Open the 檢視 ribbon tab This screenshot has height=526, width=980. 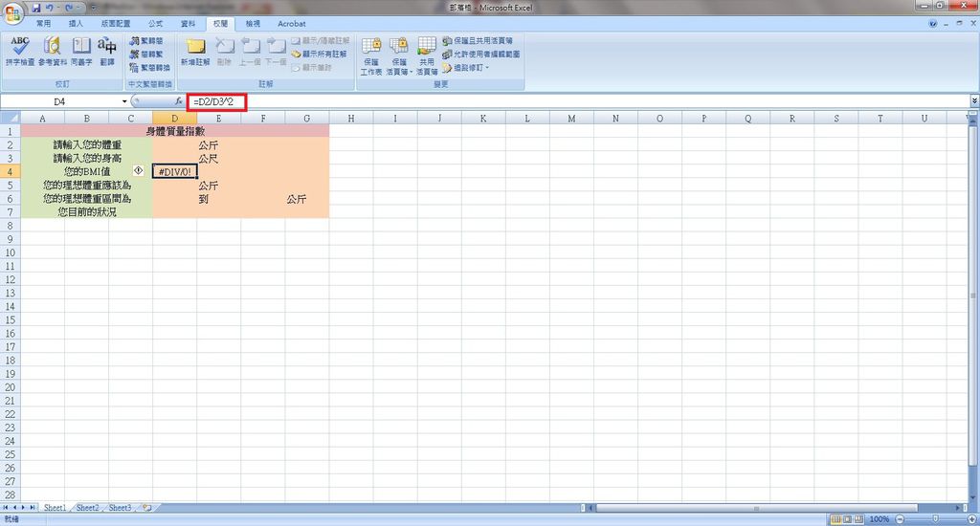tap(253, 24)
